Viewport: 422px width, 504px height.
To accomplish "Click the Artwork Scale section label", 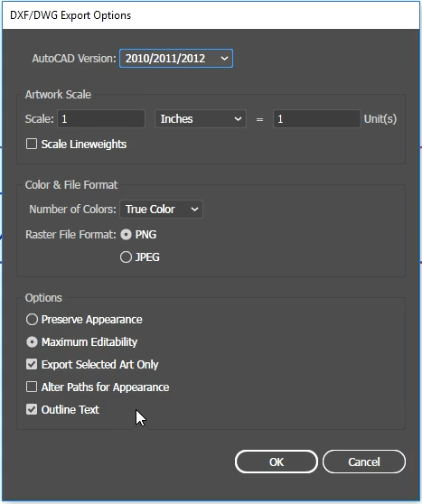I will point(58,95).
